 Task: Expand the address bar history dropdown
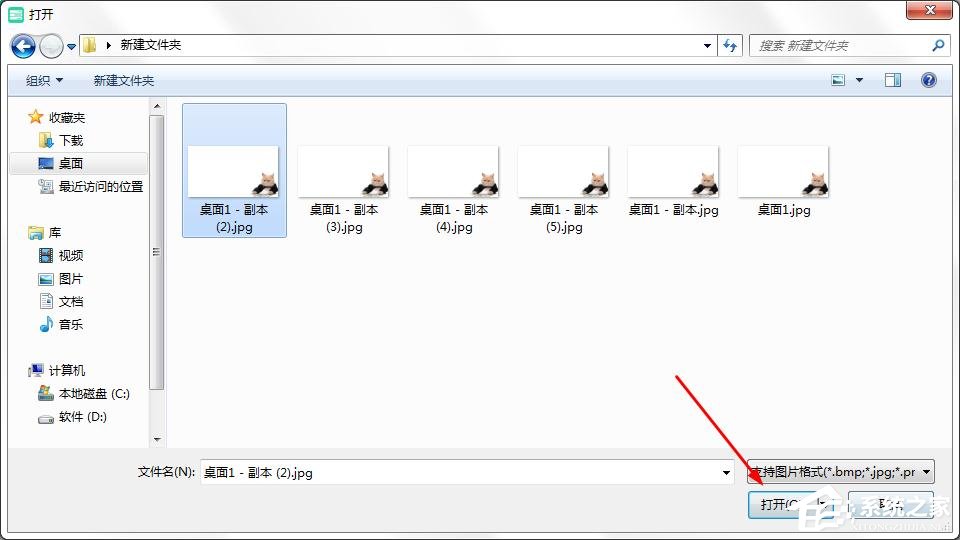coord(707,46)
